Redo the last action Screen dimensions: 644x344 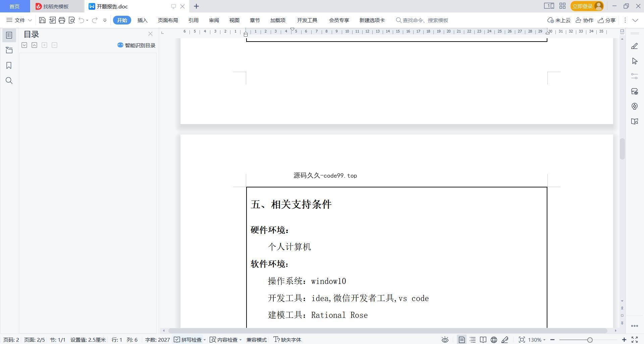[x=95, y=20]
